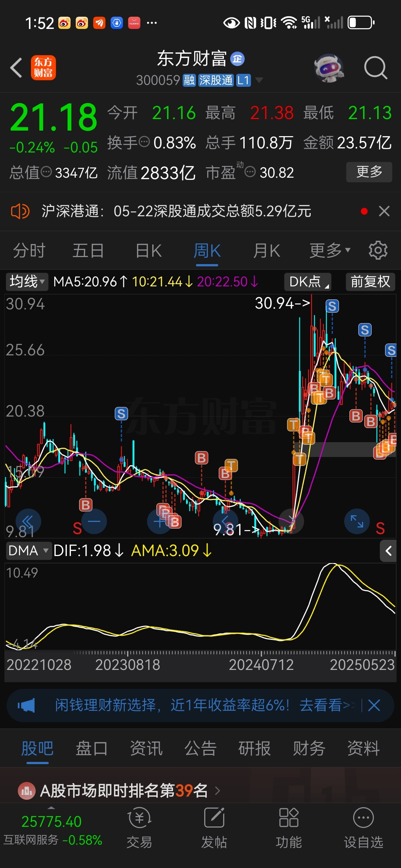Screen dimensions: 401x868
Task: Tap the 市盈 info icon
Action: coord(250,172)
